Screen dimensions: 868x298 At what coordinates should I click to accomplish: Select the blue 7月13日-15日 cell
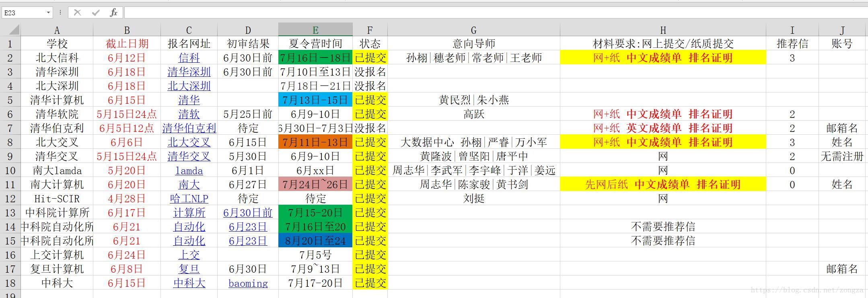pyautogui.click(x=315, y=100)
